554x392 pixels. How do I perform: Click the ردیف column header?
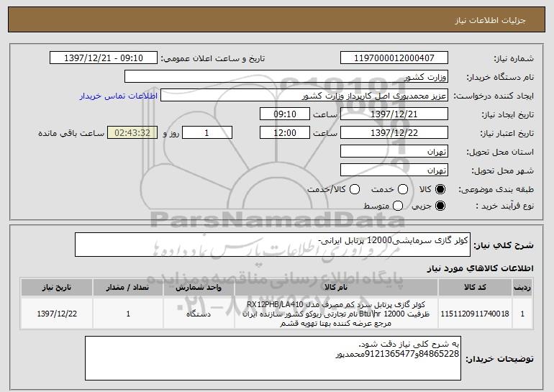[x=522, y=287]
